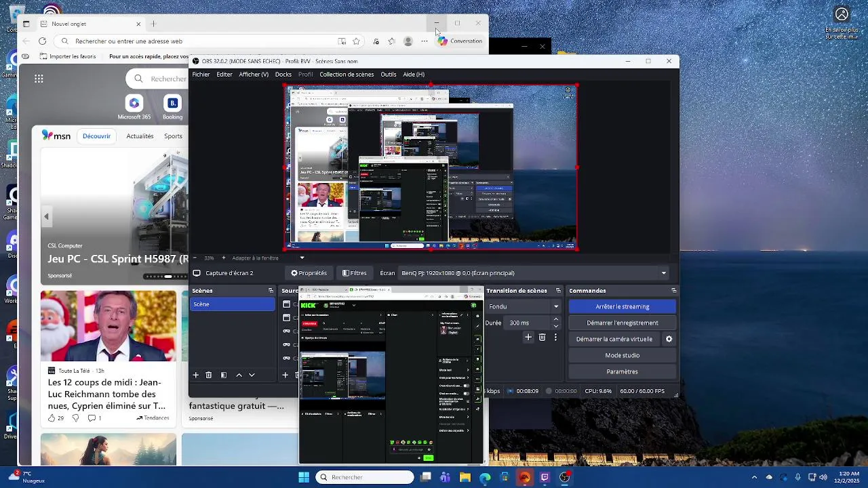Viewport: 868px width, 488px height.
Task: Open Microsoft 365 shortcut
Action: click(134, 107)
